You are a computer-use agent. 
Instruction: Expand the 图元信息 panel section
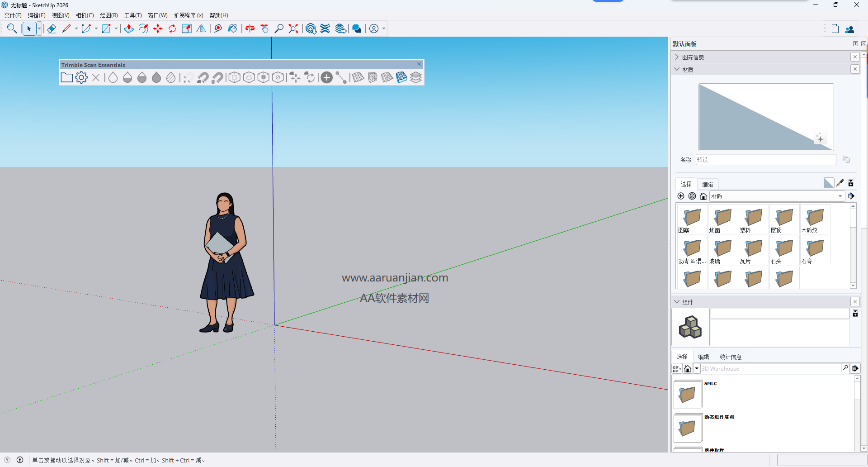677,57
